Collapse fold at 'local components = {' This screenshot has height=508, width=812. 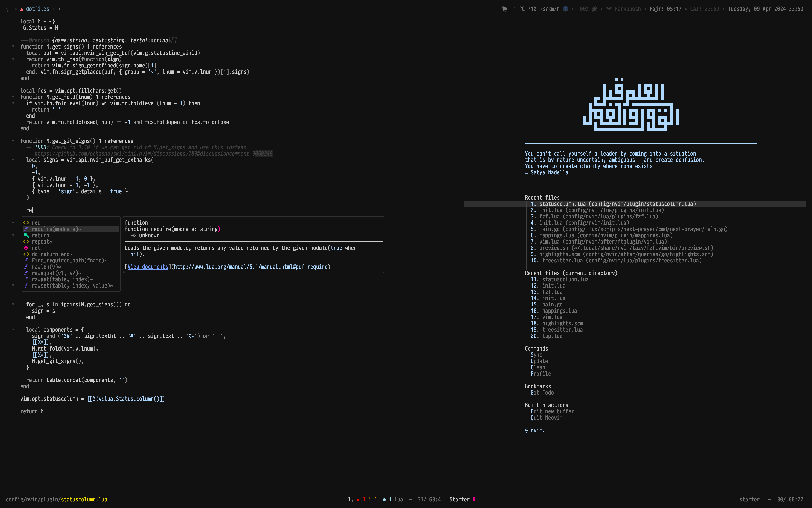pos(13,329)
